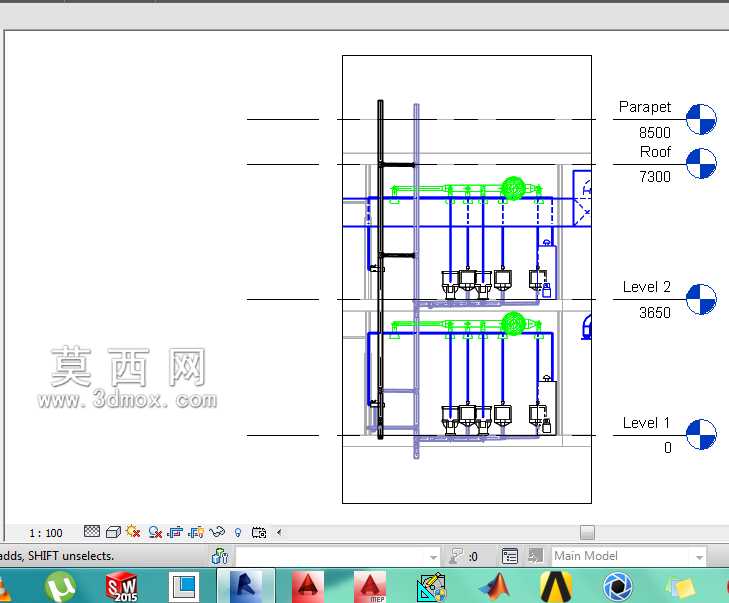Click the left scroll arrow of horizontal scrollbar

point(278,532)
